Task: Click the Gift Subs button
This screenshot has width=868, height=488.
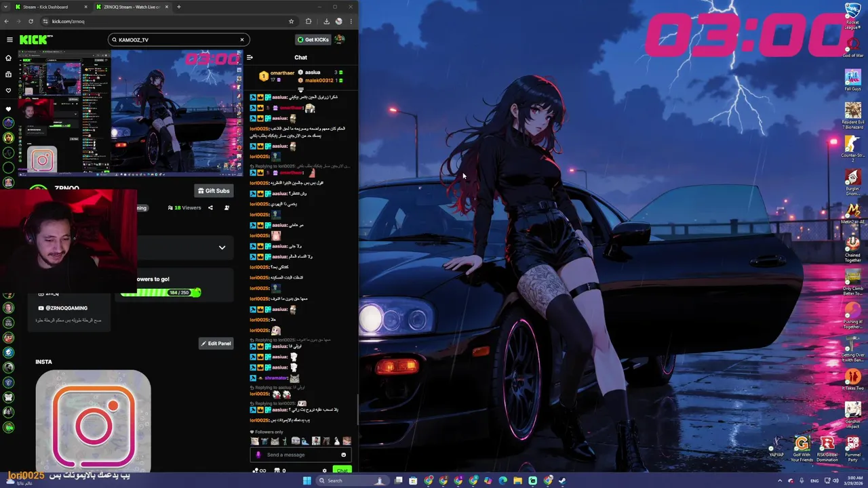Action: (x=214, y=191)
